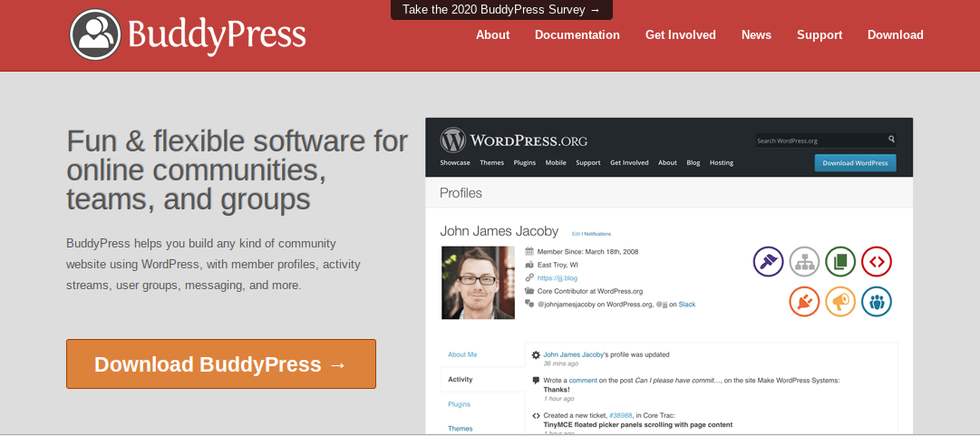Click the orange plug badge icon
Screen dimensions: 980x436
(804, 302)
